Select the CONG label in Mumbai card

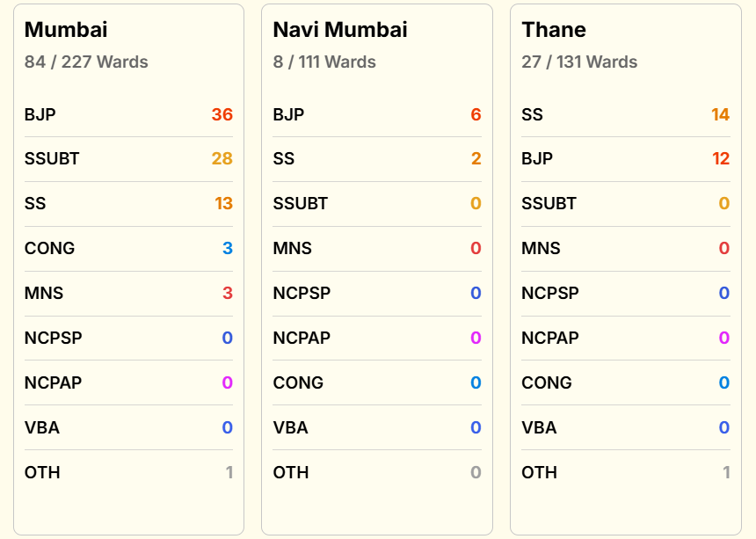50,249
